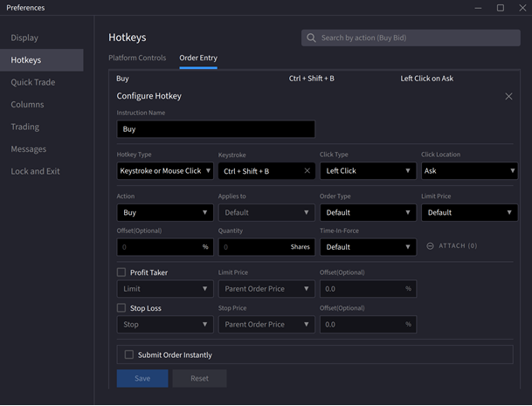532x406 pixels.
Task: Click the search magnifier icon
Action: [x=311, y=38]
